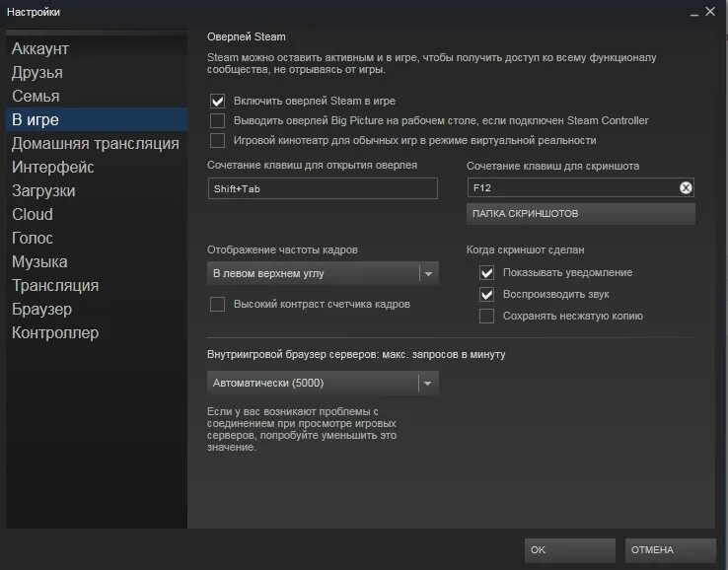Open the Музыка settings section
Viewport: 728px width, 570px height.
97,261
